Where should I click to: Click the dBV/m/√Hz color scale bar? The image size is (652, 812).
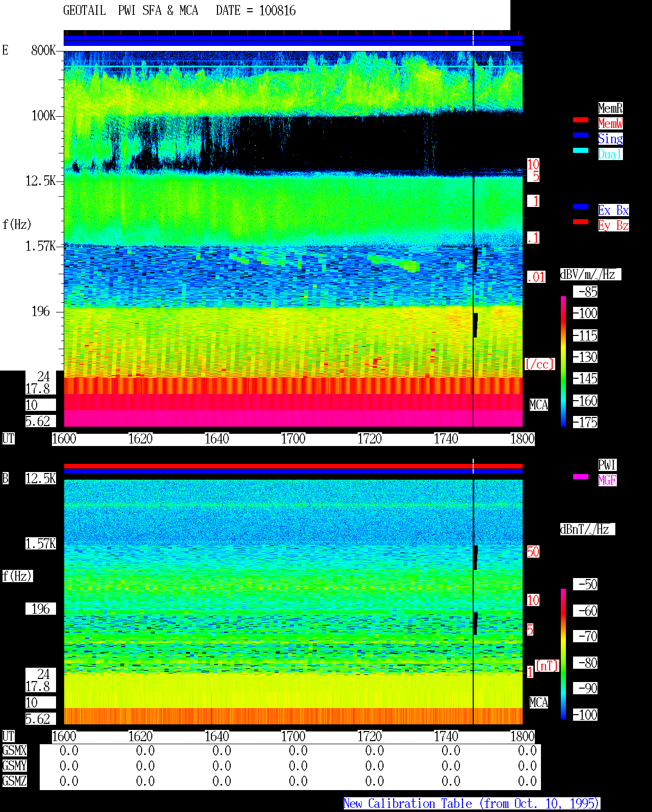pos(563,361)
